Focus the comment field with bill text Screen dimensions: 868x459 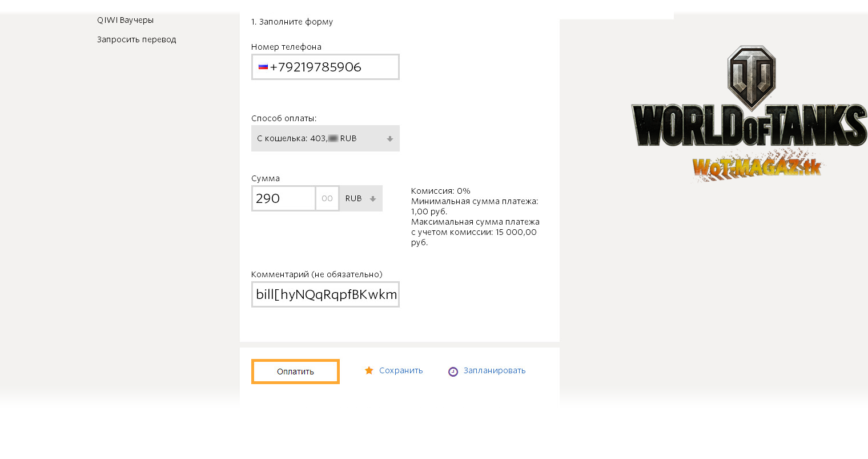coord(325,294)
